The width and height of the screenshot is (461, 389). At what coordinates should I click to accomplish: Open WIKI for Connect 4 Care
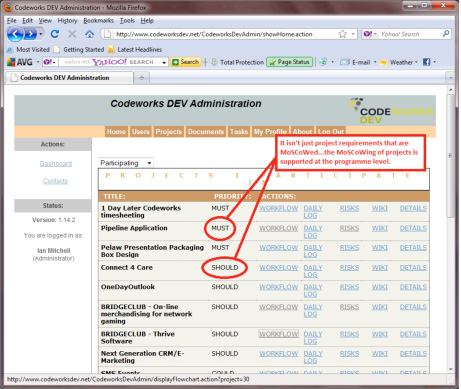[x=380, y=268]
